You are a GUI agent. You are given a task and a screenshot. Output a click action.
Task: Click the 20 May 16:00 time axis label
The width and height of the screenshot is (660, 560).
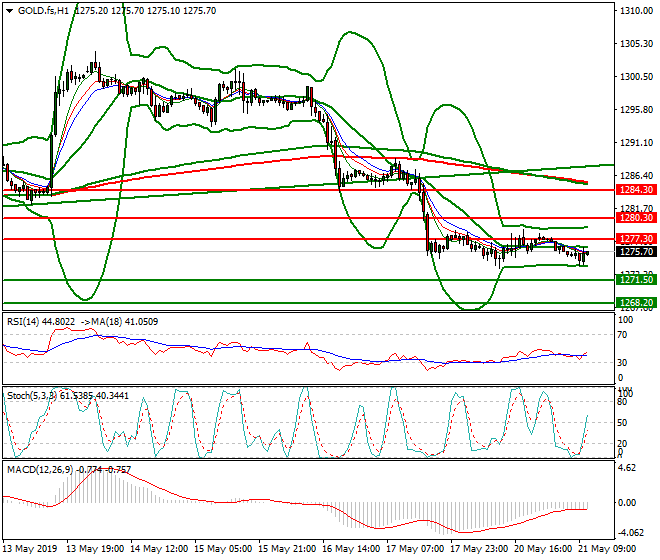543,549
